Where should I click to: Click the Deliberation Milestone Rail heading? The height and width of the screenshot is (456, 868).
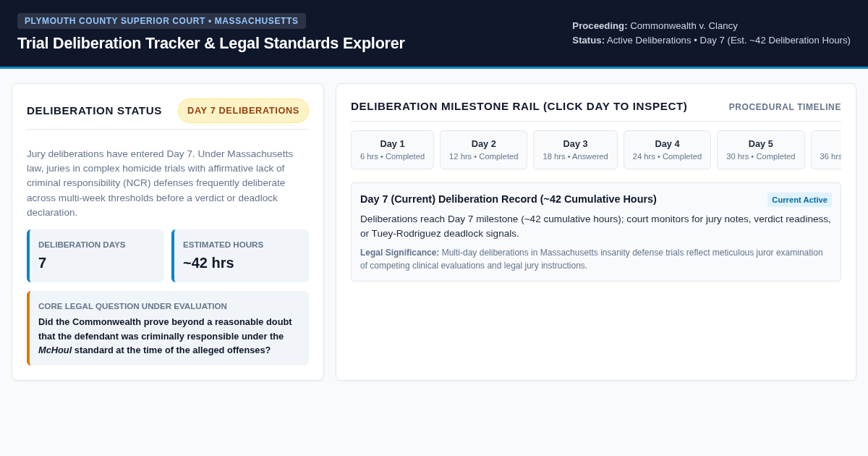[x=519, y=106]
